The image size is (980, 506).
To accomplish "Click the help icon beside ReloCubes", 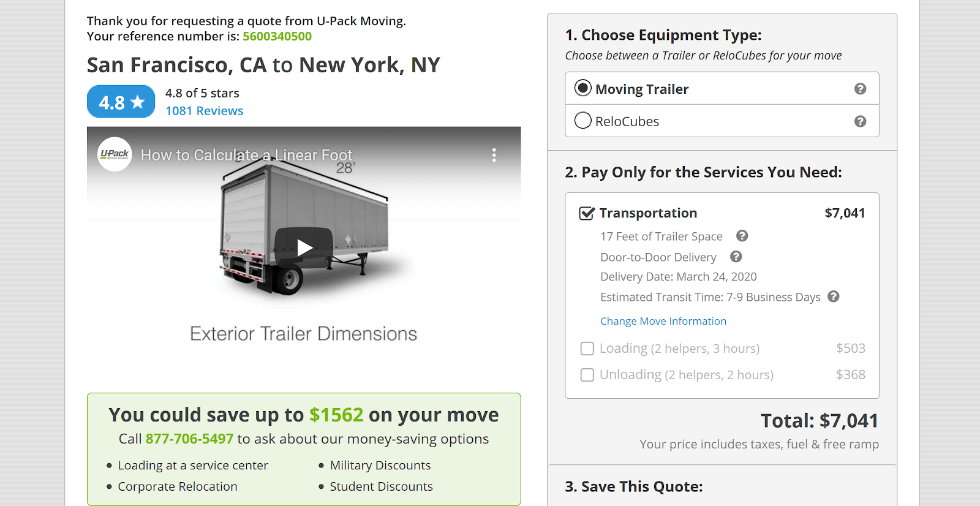I will coord(860,121).
